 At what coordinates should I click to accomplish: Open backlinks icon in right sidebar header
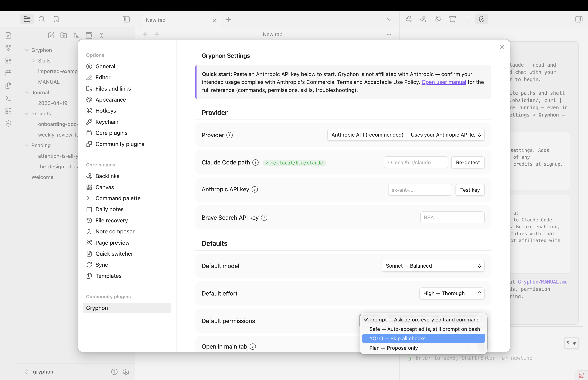coord(409,19)
